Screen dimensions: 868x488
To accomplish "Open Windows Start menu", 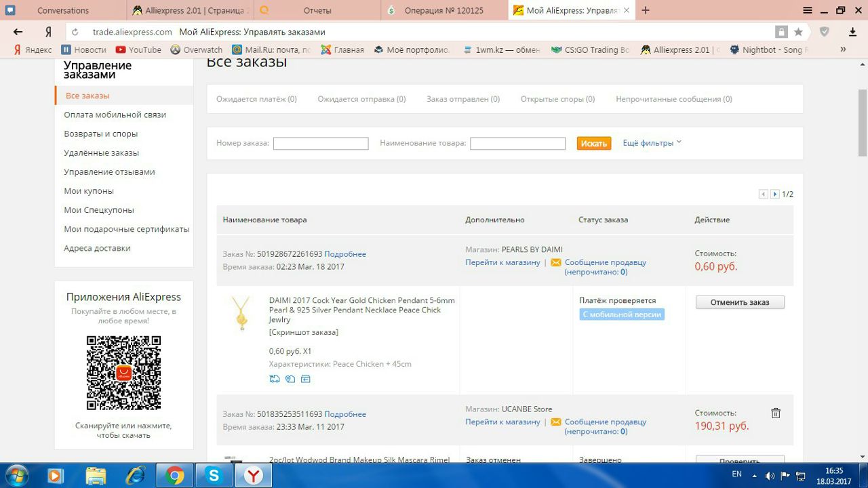I will (x=17, y=475).
